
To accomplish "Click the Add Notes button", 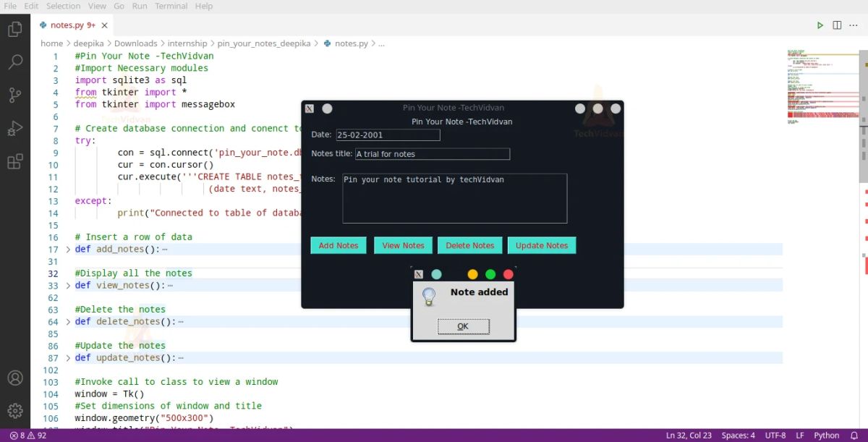I will [x=339, y=245].
